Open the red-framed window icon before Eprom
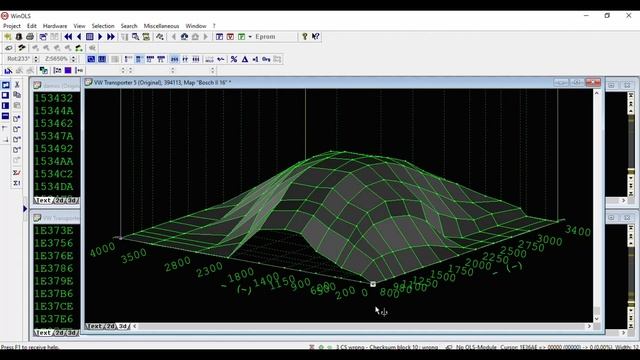 [x=230, y=37]
